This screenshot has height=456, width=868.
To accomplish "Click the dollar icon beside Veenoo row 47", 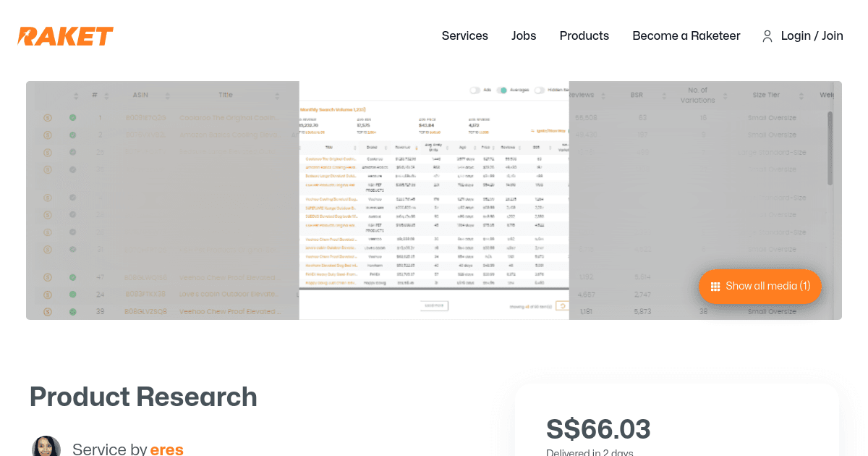I will coord(47,276).
